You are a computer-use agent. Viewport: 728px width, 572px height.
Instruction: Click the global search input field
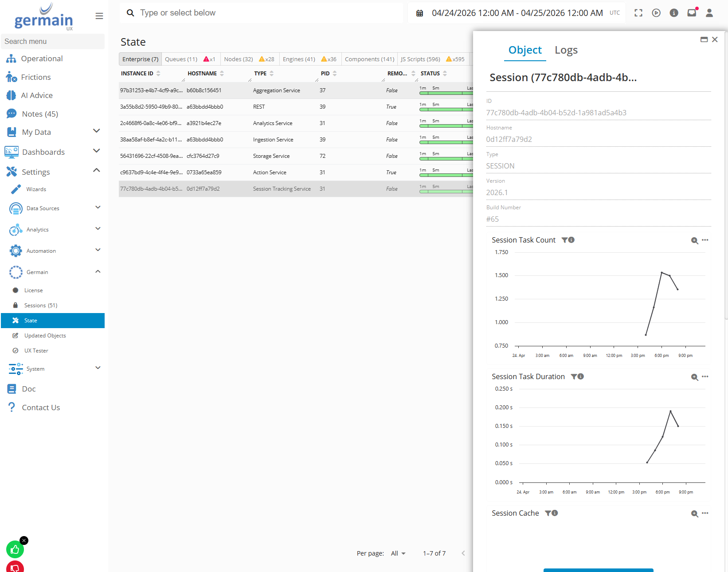point(266,13)
